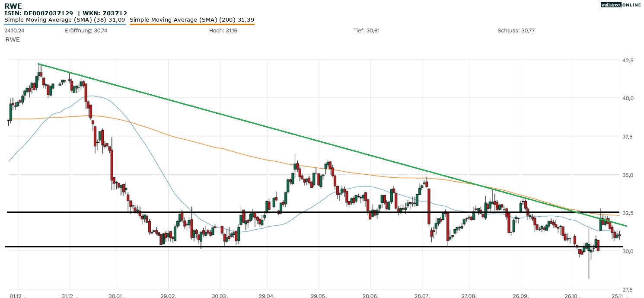Click the RWE chart title
The height and width of the screenshot is (298, 644).
(x=12, y=6)
